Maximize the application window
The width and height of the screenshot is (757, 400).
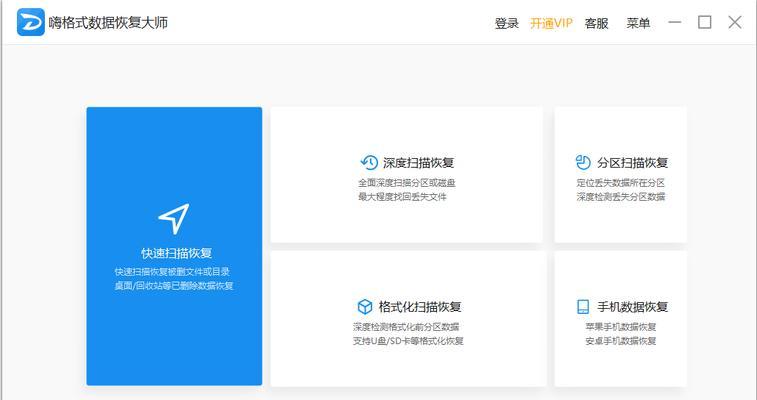pyautogui.click(x=705, y=22)
